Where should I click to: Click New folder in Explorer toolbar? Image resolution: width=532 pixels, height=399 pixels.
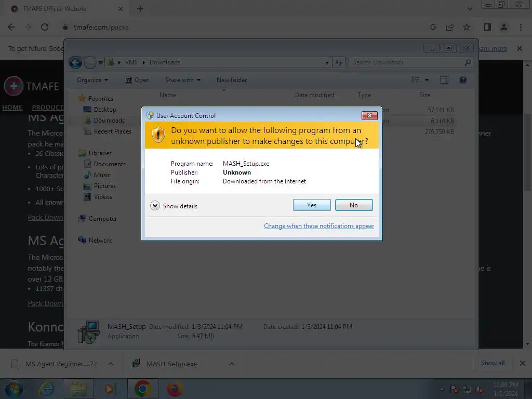pos(232,80)
